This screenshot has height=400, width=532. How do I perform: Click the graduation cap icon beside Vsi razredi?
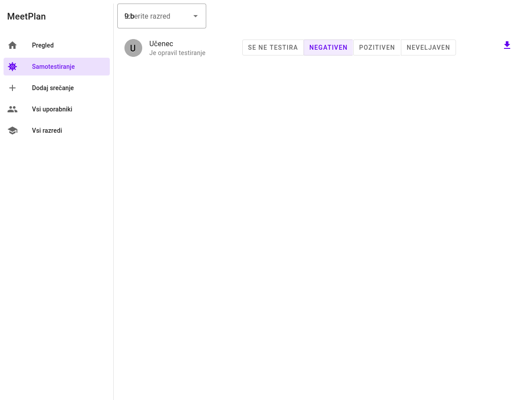pyautogui.click(x=12, y=131)
